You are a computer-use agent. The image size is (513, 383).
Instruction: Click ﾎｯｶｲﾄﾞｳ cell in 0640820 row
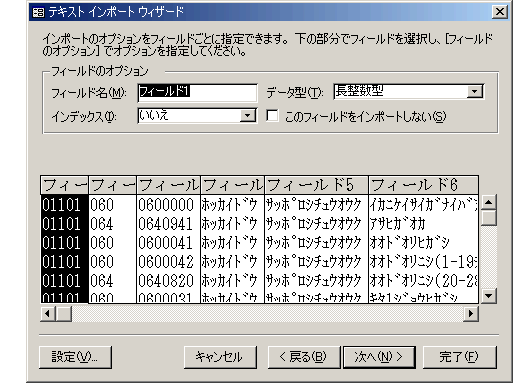tap(232, 281)
